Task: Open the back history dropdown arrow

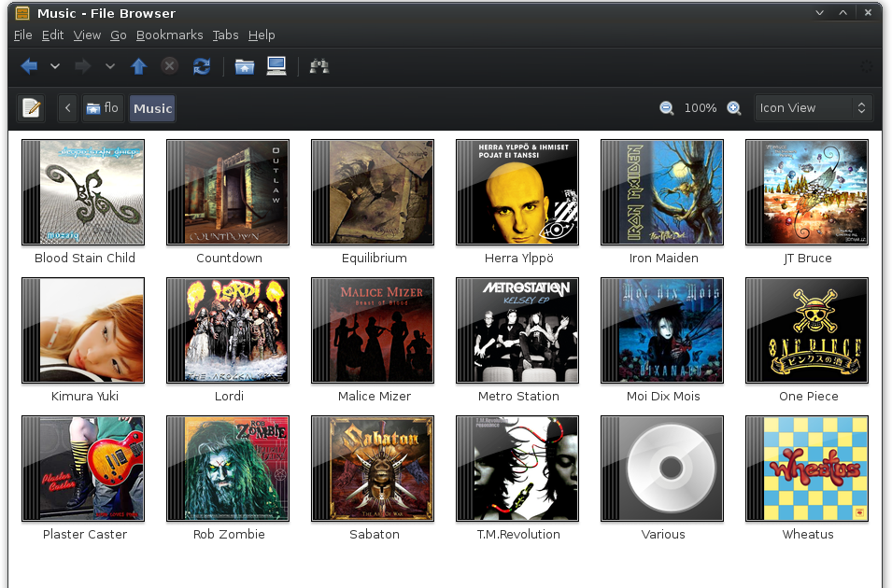Action: point(55,66)
